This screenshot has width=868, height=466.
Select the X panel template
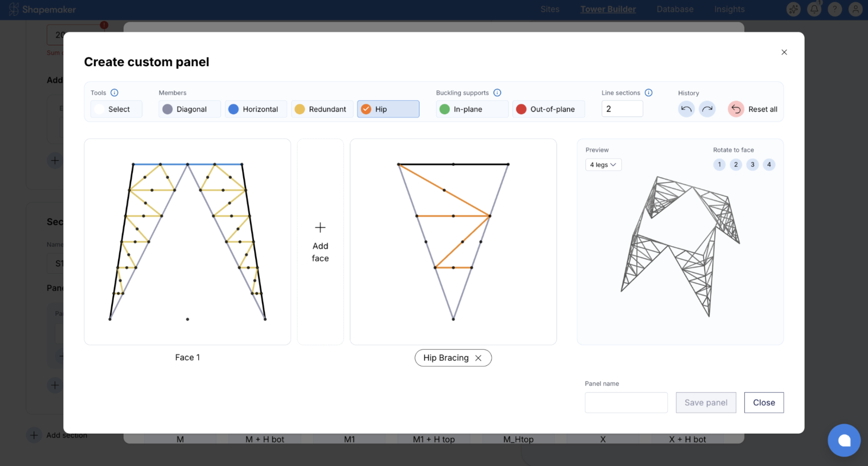coord(603,439)
